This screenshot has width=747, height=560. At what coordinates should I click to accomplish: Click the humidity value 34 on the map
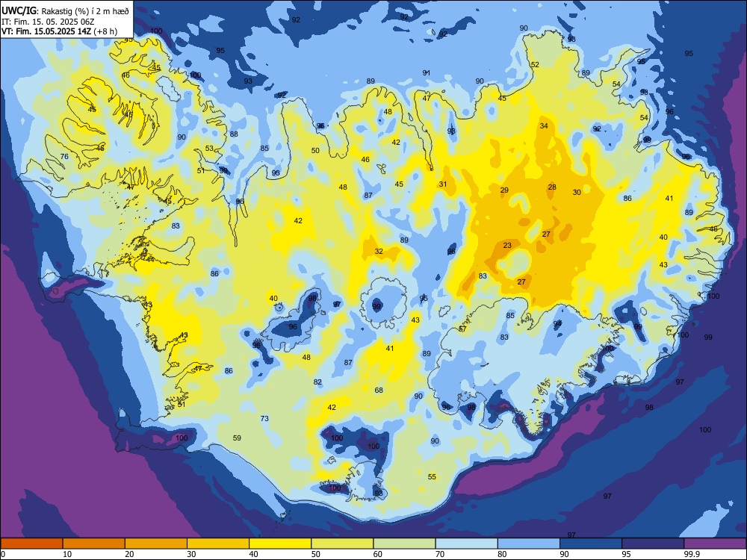pyautogui.click(x=544, y=126)
